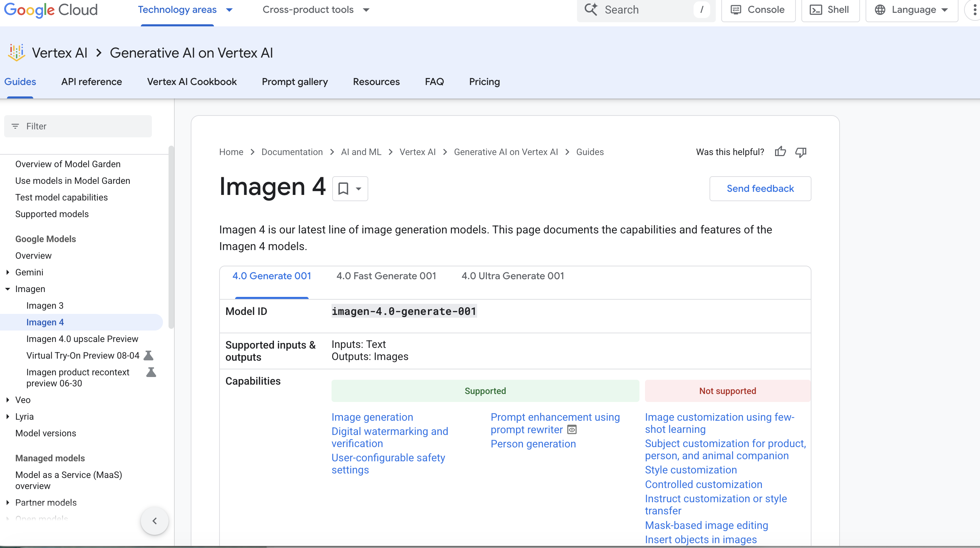Click the Send feedback button
Viewport: 980px width, 548px height.
[760, 188]
